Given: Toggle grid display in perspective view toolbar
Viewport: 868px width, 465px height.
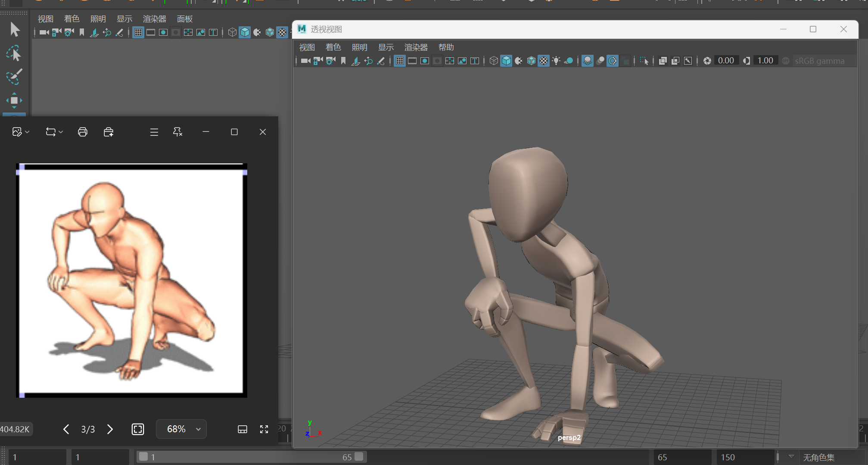Looking at the screenshot, I should (x=400, y=61).
